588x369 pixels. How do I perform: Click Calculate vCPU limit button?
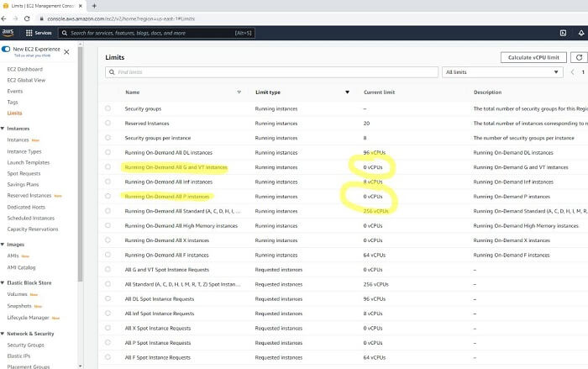tap(533, 57)
